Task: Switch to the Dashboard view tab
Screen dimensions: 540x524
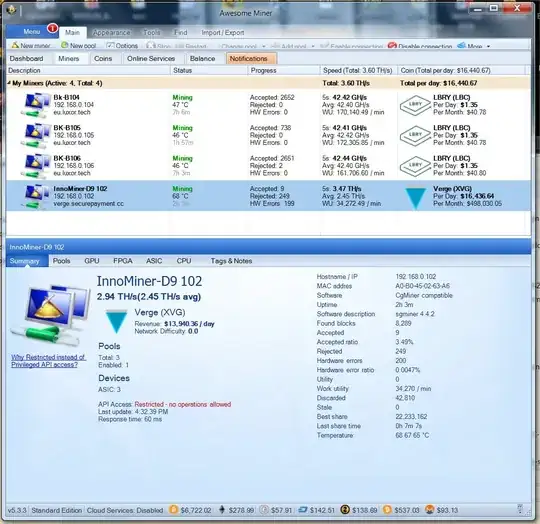Action: coord(27,59)
